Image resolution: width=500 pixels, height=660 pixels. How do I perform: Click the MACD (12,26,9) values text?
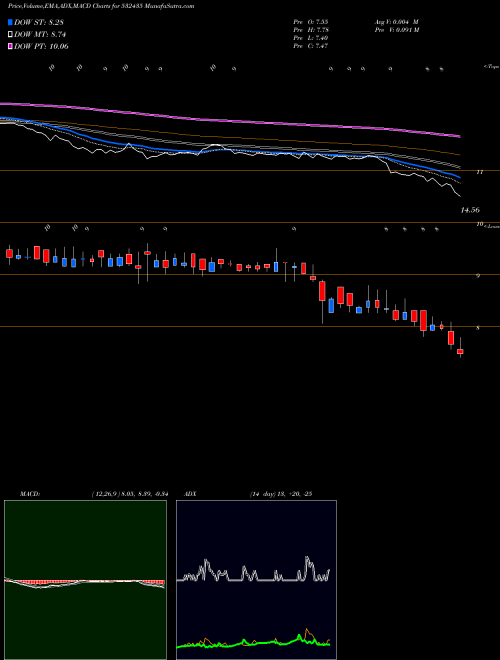(x=130, y=494)
